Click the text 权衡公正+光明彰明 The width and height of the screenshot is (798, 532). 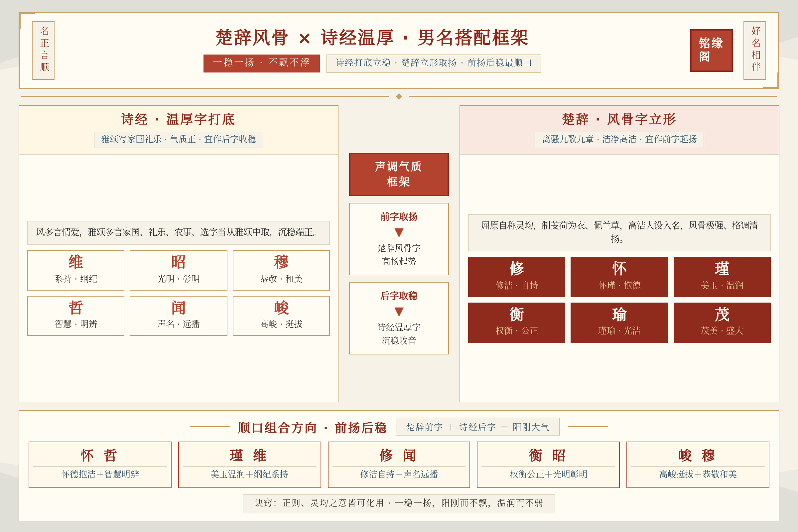pyautogui.click(x=548, y=474)
